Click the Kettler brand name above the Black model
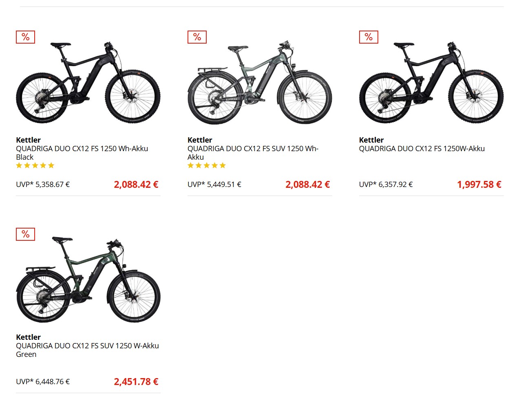Viewport: 532px width, 396px height. coord(28,140)
